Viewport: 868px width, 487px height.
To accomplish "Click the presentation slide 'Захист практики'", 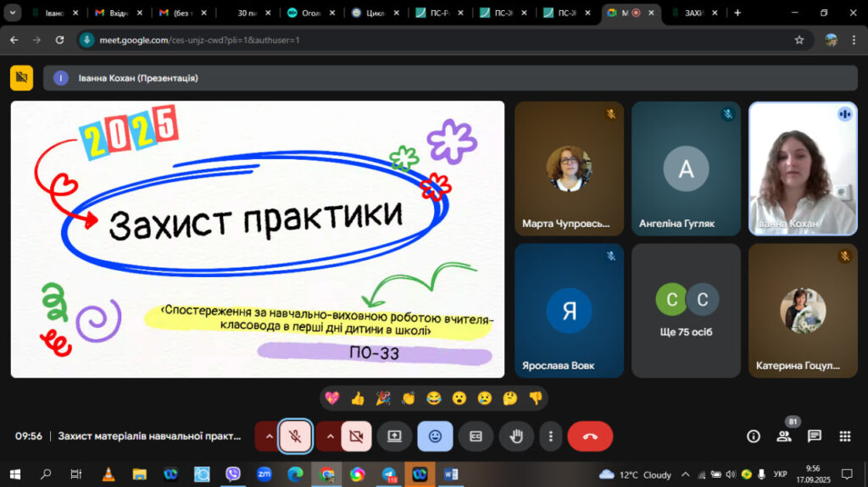I will coord(257,239).
